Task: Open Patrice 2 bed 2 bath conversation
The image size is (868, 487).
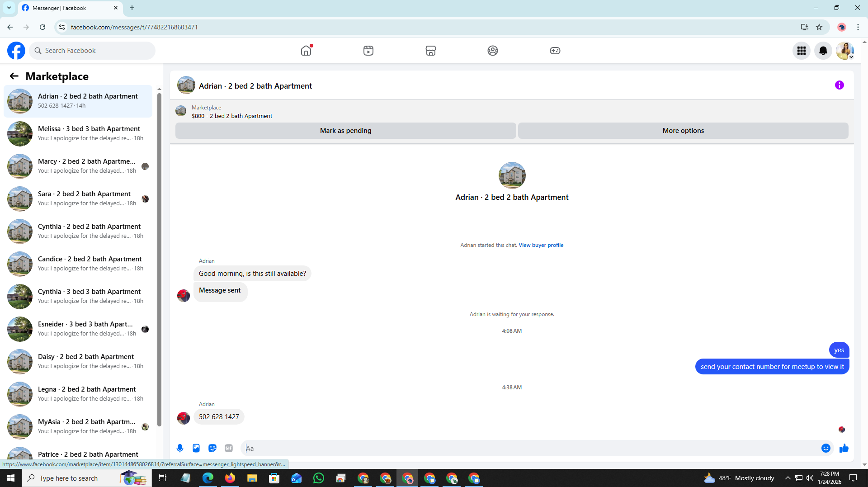Action: (x=78, y=453)
